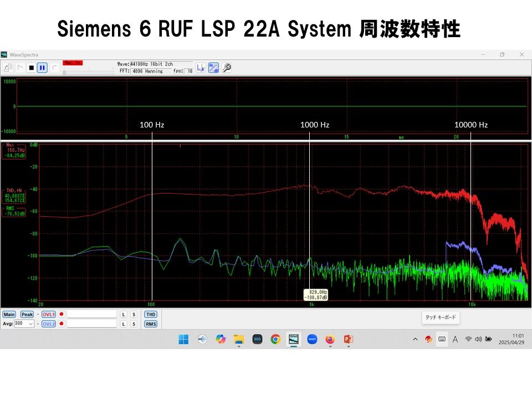The image size is (532, 399).
Task: Open WaveSpectra settings with the wrench icon
Action: click(x=227, y=68)
